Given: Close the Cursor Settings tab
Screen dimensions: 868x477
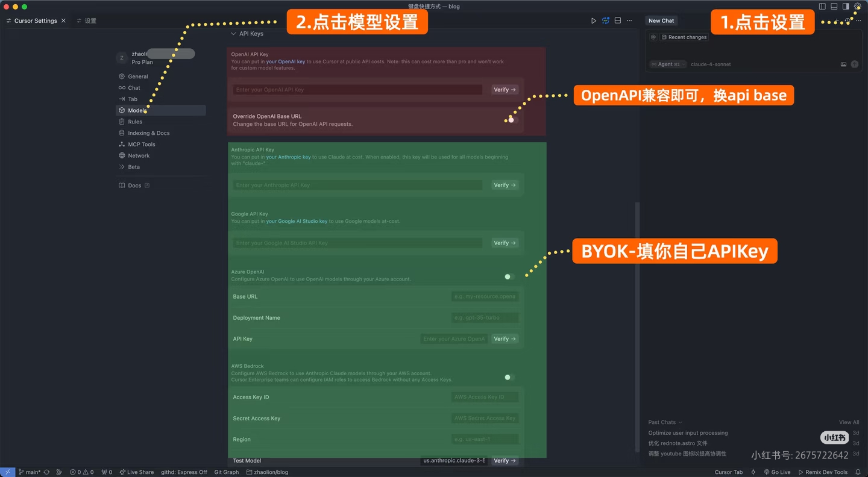Looking at the screenshot, I should coord(63,20).
